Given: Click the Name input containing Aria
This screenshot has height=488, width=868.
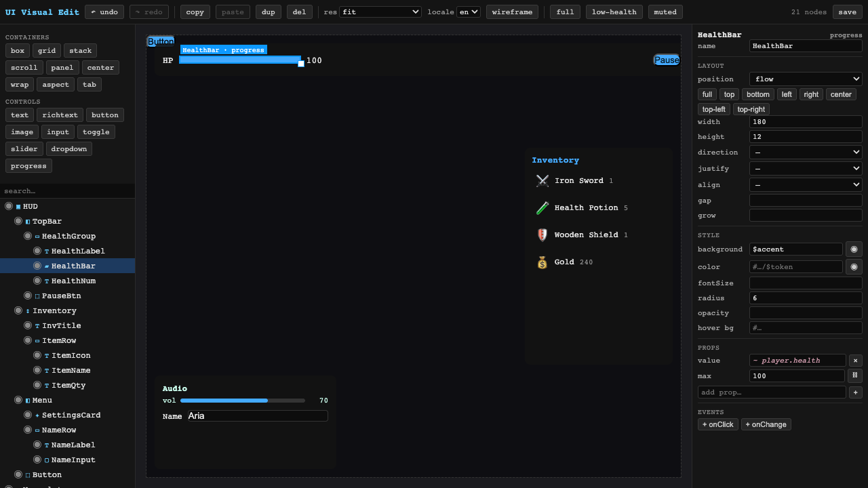Looking at the screenshot, I should point(258,416).
